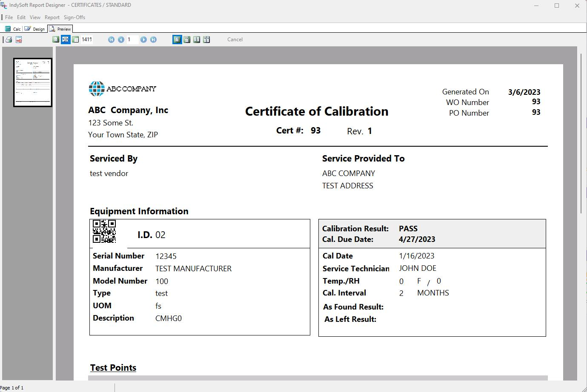Go to the first page
The height and width of the screenshot is (392, 587).
(111, 40)
